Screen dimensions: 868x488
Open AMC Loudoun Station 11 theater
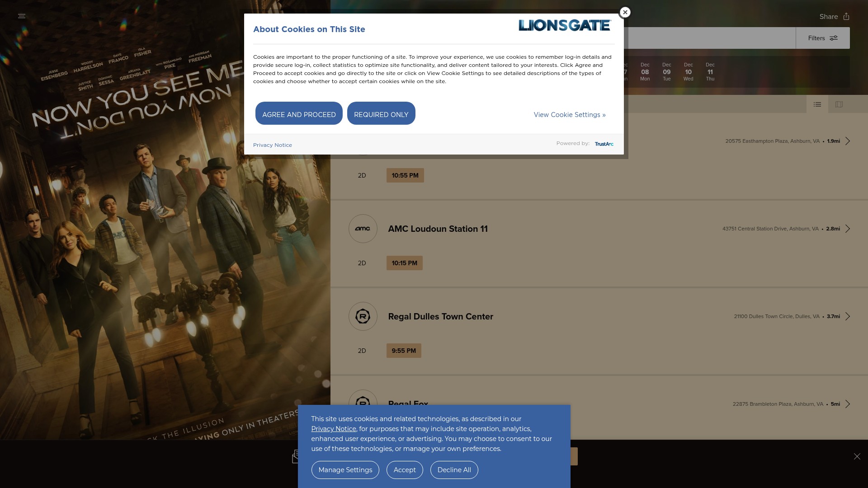(x=438, y=229)
